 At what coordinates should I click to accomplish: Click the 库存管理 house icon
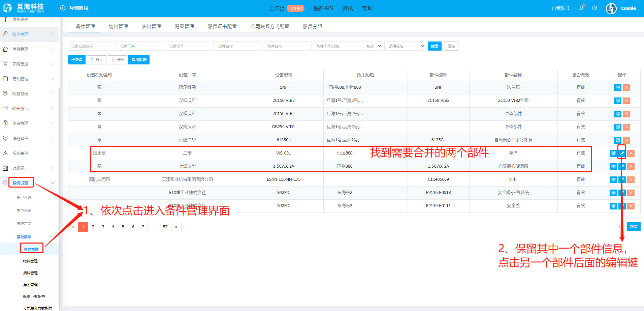(5, 49)
